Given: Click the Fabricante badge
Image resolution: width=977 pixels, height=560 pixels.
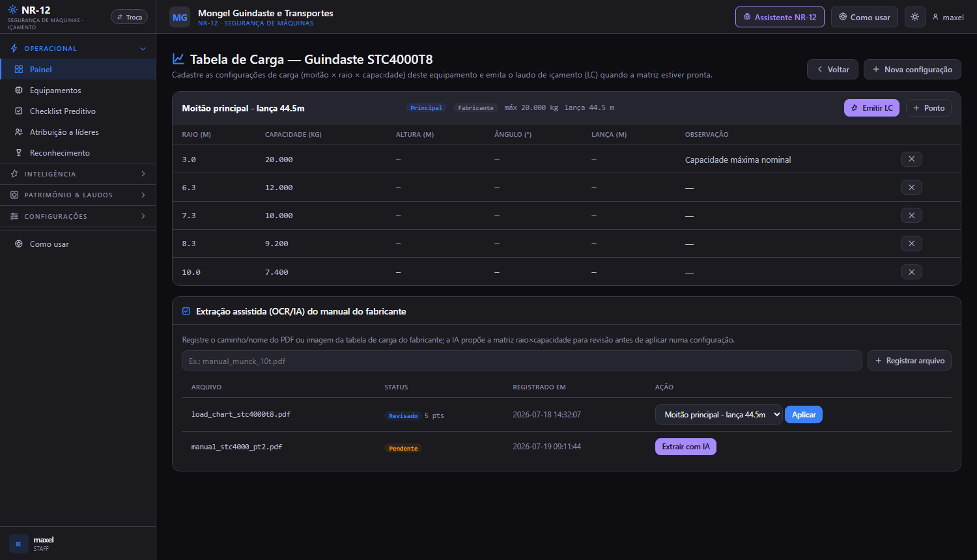Looking at the screenshot, I should 475,108.
